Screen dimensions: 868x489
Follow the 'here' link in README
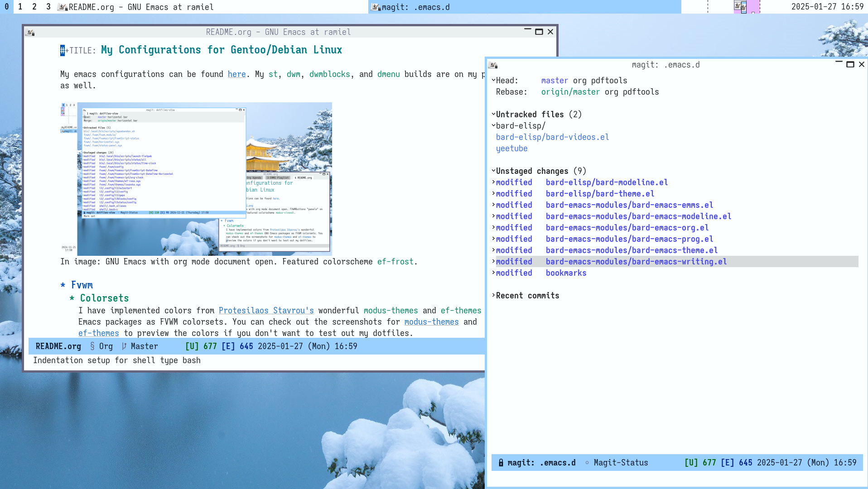[x=237, y=74]
